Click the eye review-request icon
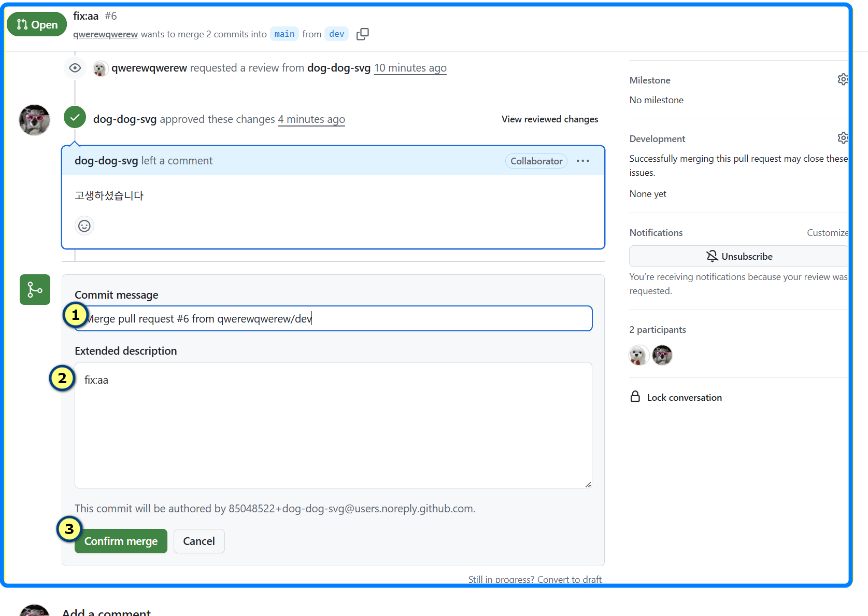Screen dimensions: 868x616 pos(75,68)
